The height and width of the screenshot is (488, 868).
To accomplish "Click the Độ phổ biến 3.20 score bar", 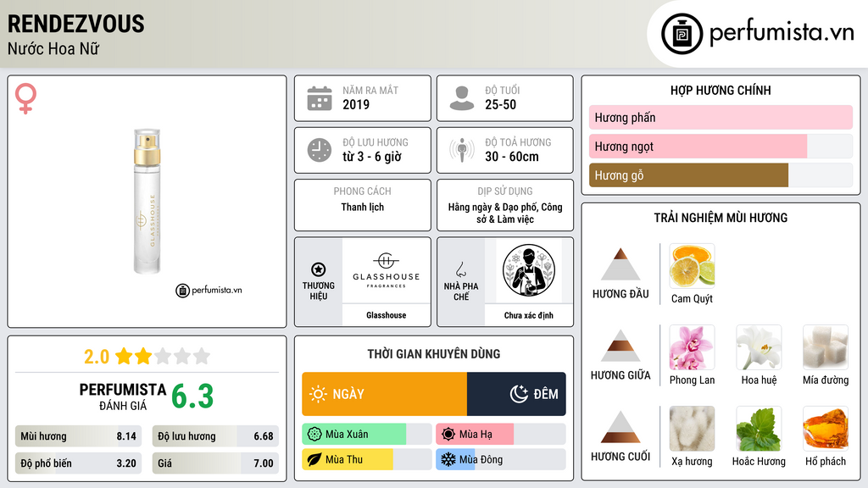I will coord(78,463).
